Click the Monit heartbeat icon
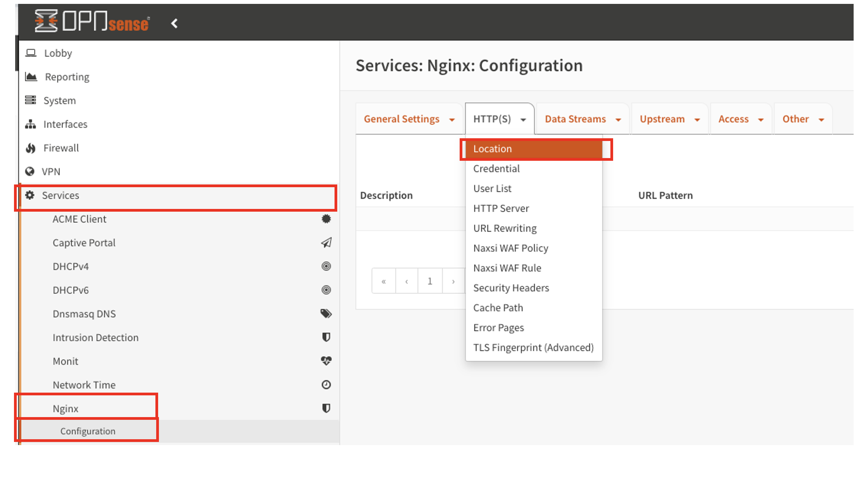The height and width of the screenshot is (487, 868). (x=326, y=361)
